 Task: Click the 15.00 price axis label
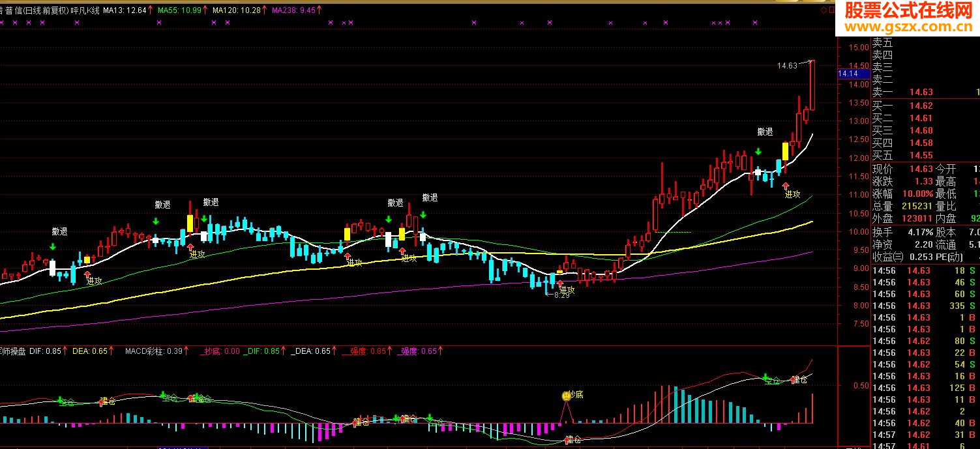point(858,47)
